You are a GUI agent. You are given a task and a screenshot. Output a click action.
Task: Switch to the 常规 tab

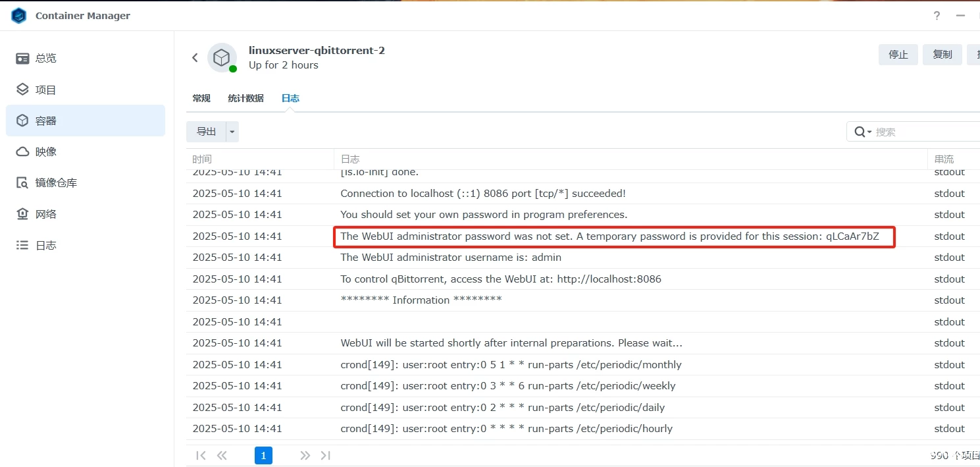coord(201,98)
